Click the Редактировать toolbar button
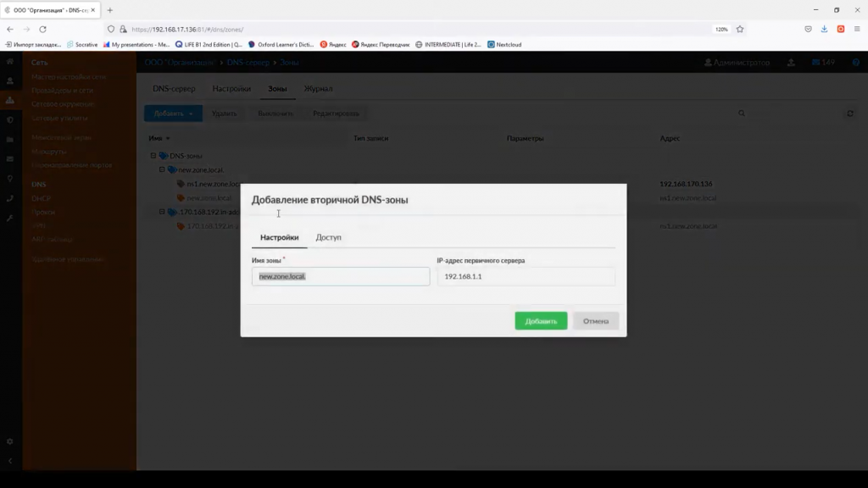This screenshot has width=868, height=488. coord(336,114)
